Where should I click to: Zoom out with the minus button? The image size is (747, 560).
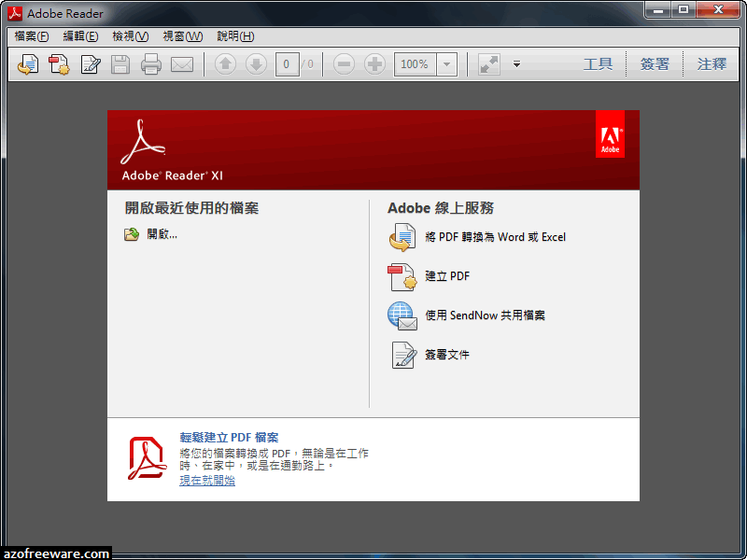click(344, 64)
